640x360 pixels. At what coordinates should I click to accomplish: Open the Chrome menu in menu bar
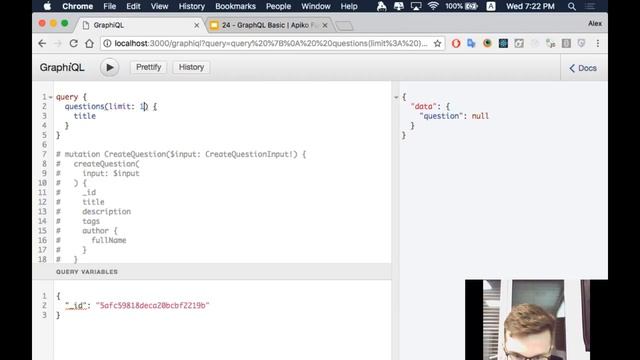point(78,6)
